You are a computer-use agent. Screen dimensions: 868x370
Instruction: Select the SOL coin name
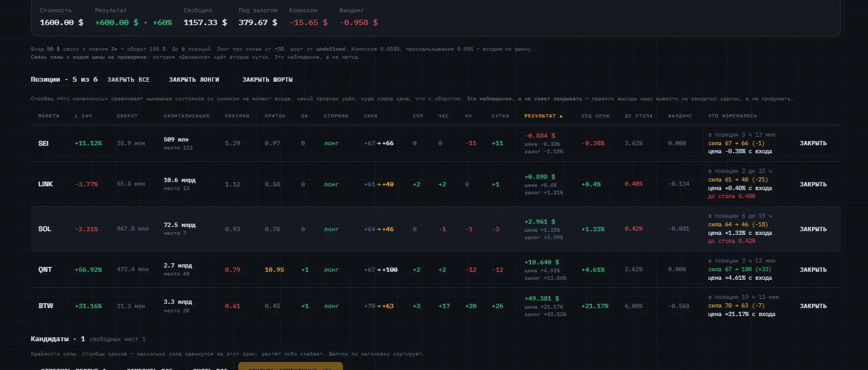pyautogui.click(x=45, y=229)
